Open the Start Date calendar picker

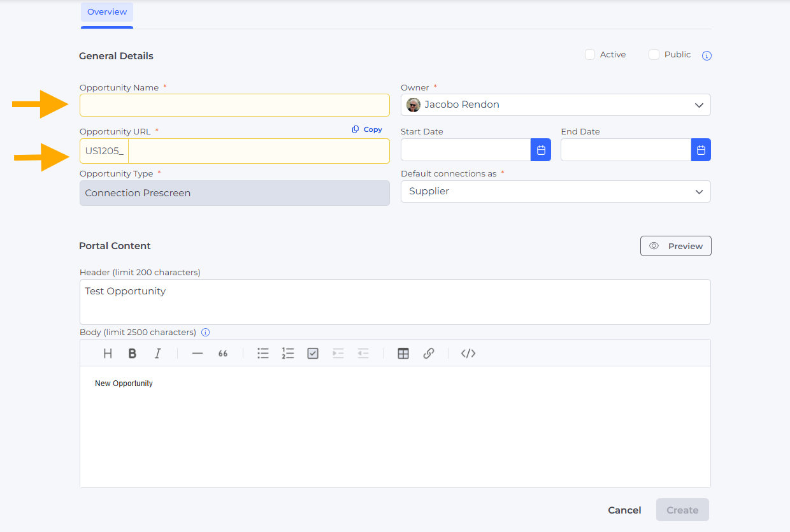click(540, 150)
